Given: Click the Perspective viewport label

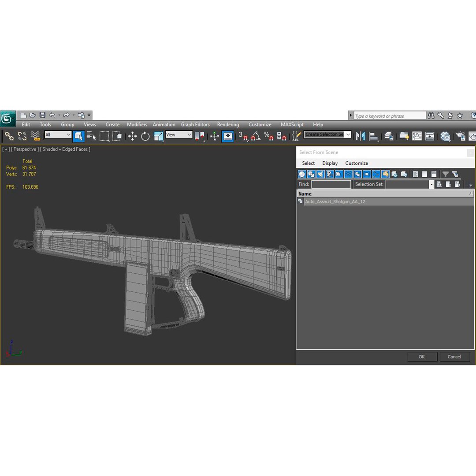Looking at the screenshot, I should point(25,149).
